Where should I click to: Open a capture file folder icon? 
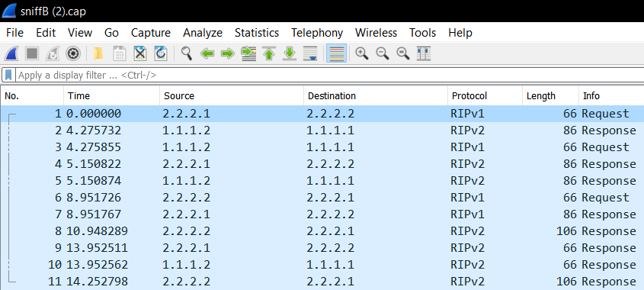click(x=98, y=53)
